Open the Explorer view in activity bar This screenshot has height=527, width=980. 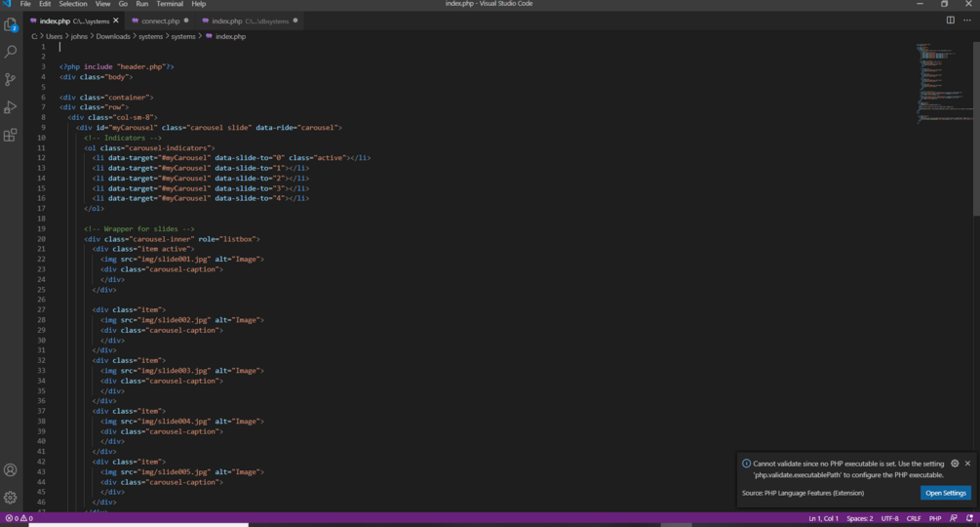pyautogui.click(x=10, y=24)
